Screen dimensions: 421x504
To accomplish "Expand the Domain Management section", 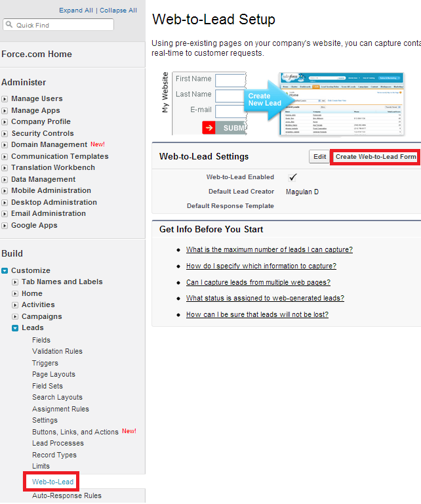I will click(5, 145).
